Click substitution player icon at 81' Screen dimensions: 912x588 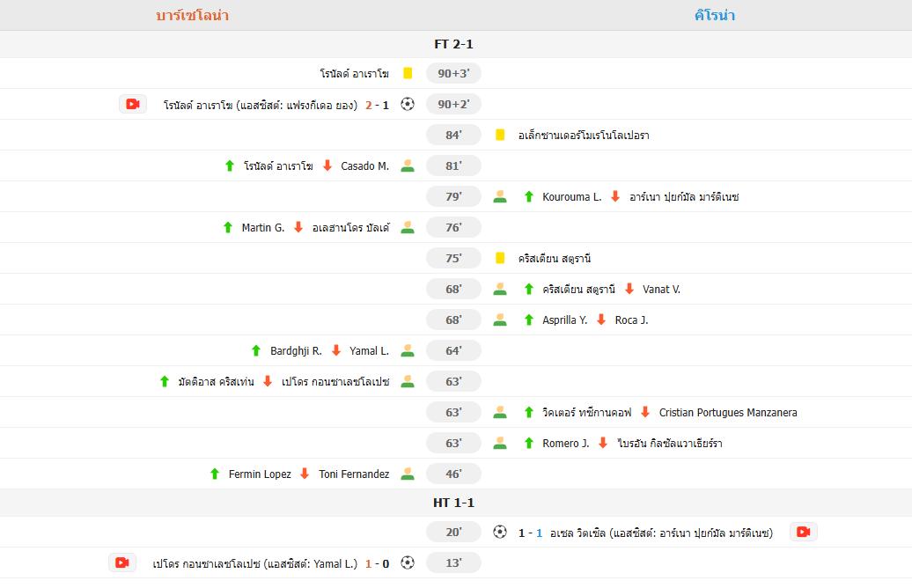coord(408,165)
